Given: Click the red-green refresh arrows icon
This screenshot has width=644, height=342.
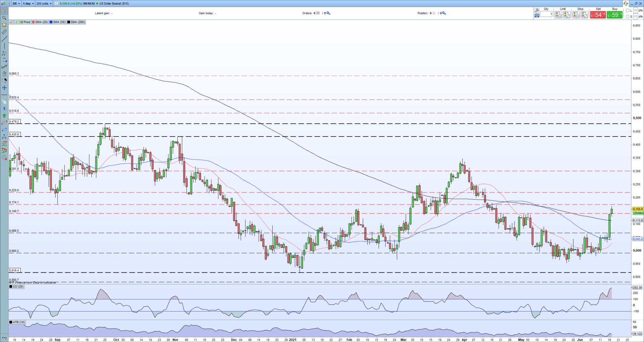Looking at the screenshot, I should [x=626, y=3].
